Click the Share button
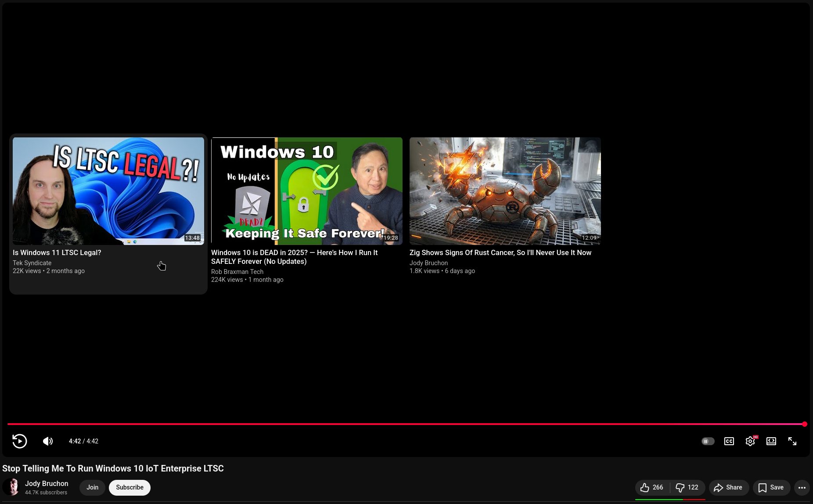Screen dimensions: 813x504 (729, 487)
